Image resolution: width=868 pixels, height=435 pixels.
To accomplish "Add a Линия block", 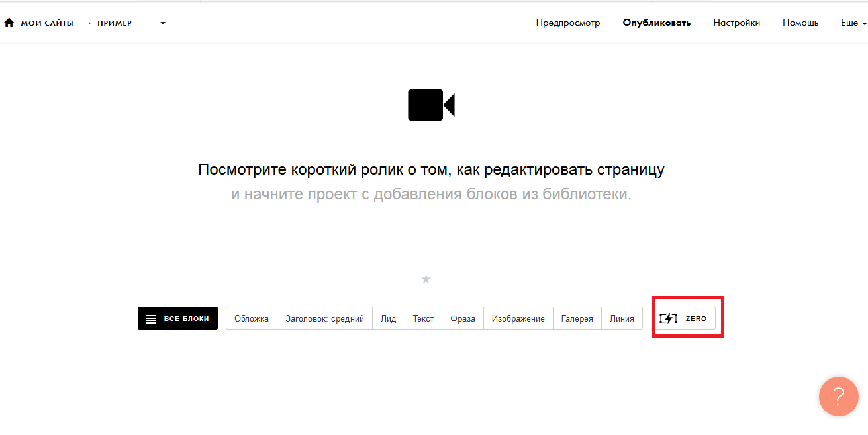I will tap(622, 318).
